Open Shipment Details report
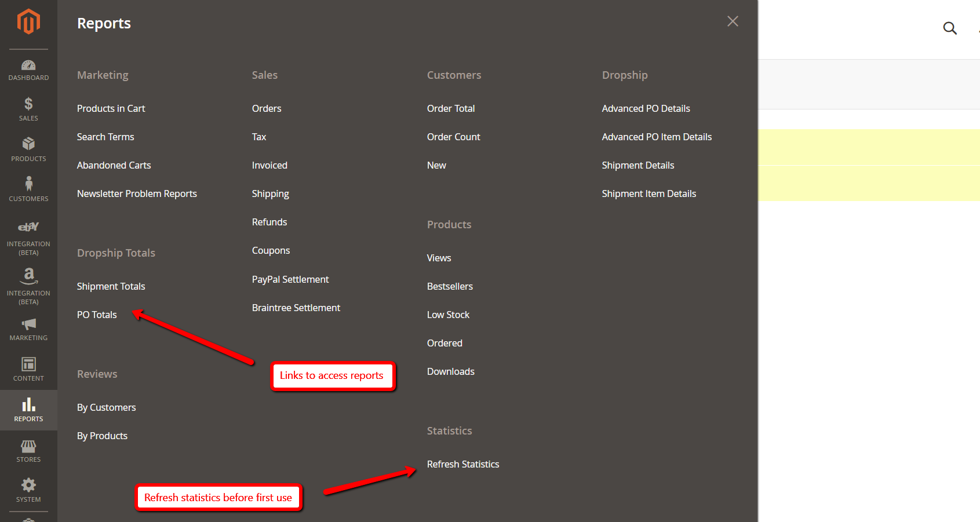 point(638,165)
